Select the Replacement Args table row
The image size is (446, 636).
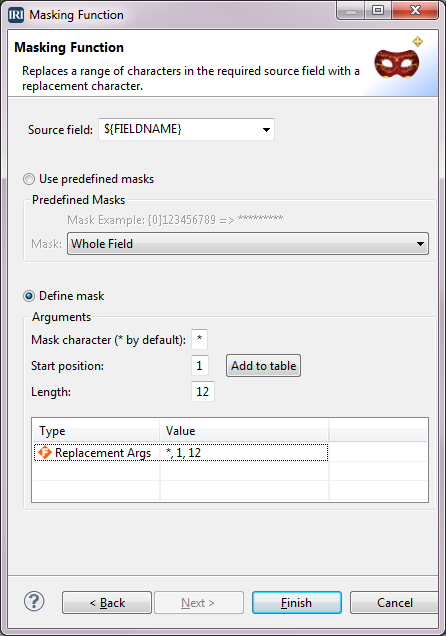[181, 453]
